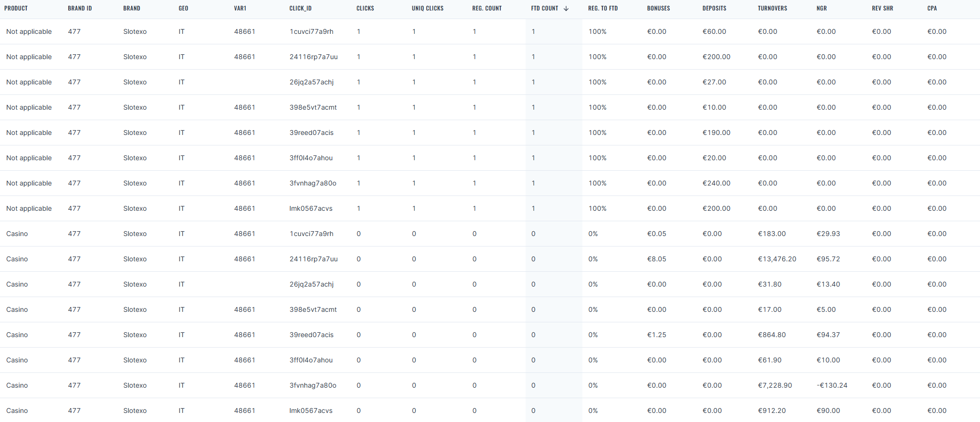Select the €183.00 turnover value

pyautogui.click(x=771, y=234)
